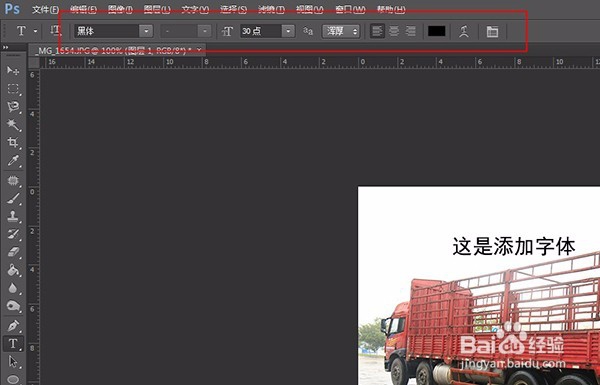Select the Brush tool
The width and height of the screenshot is (600, 385).
tap(13, 198)
